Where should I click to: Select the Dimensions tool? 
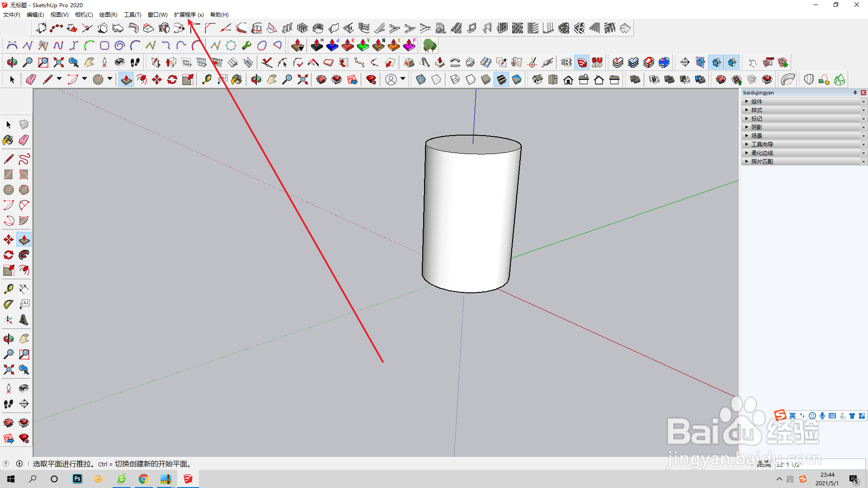click(24, 289)
